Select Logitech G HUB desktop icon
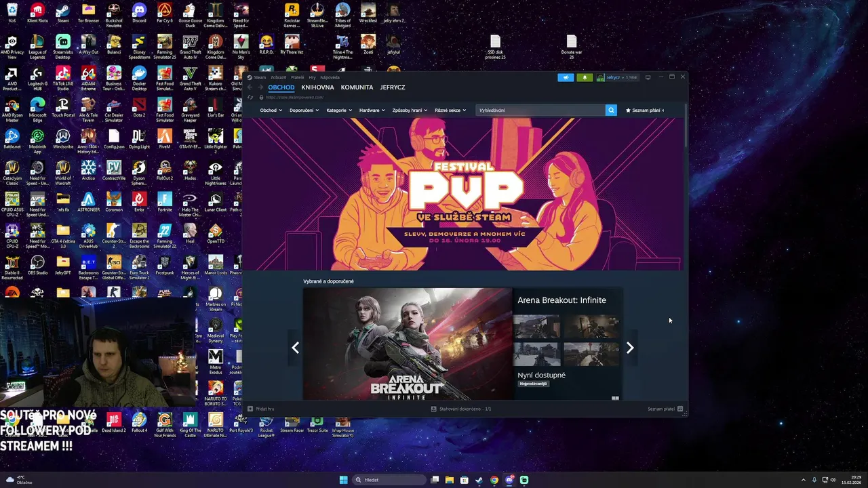Screen dimensions: 868x488 [37, 79]
